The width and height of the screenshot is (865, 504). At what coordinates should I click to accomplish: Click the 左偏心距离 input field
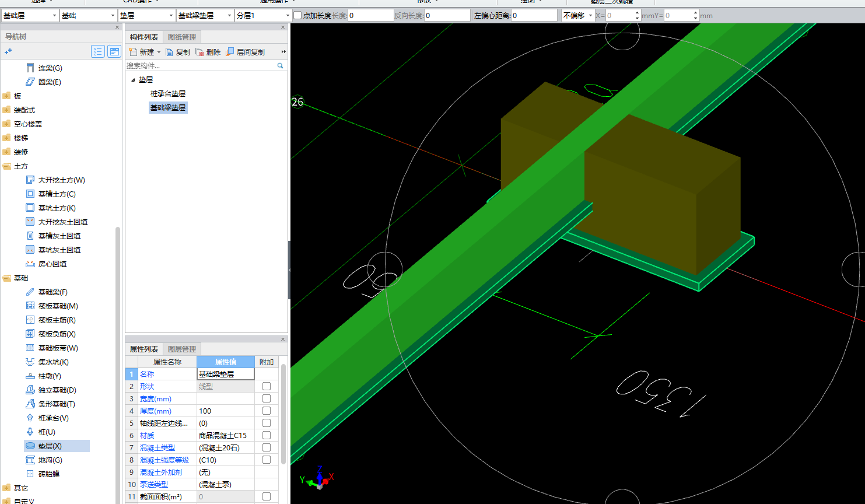tap(534, 16)
